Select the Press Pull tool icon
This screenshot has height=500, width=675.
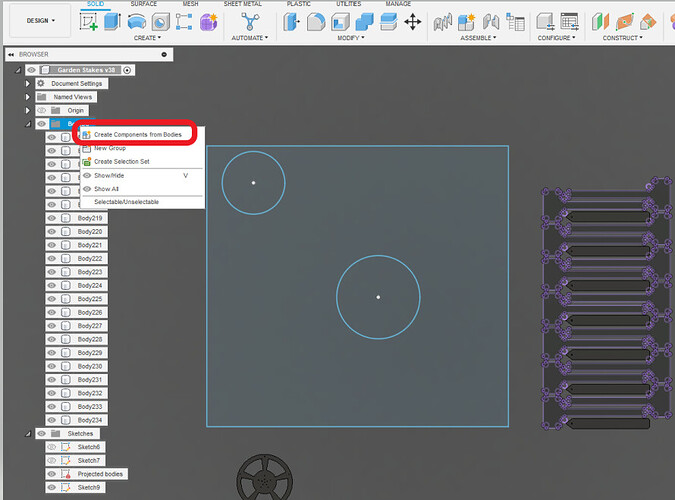[x=291, y=22]
